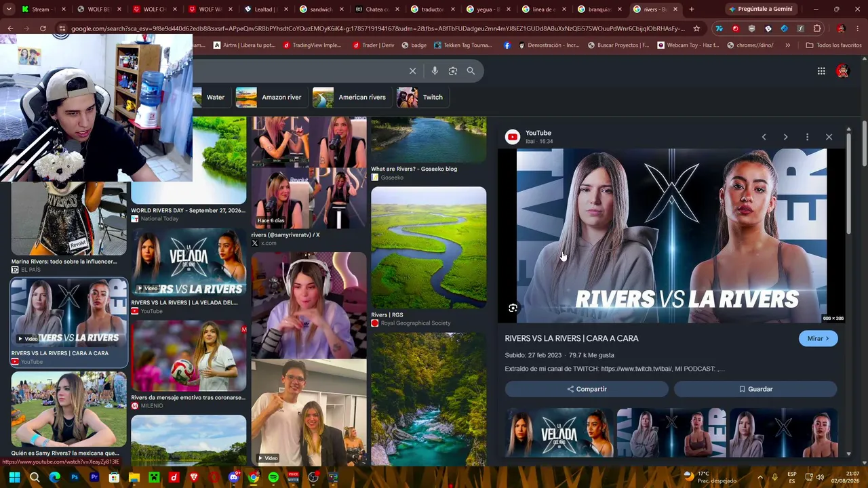Go back to the previous page
Image resolution: width=868 pixels, height=488 pixels.
[x=10, y=28]
